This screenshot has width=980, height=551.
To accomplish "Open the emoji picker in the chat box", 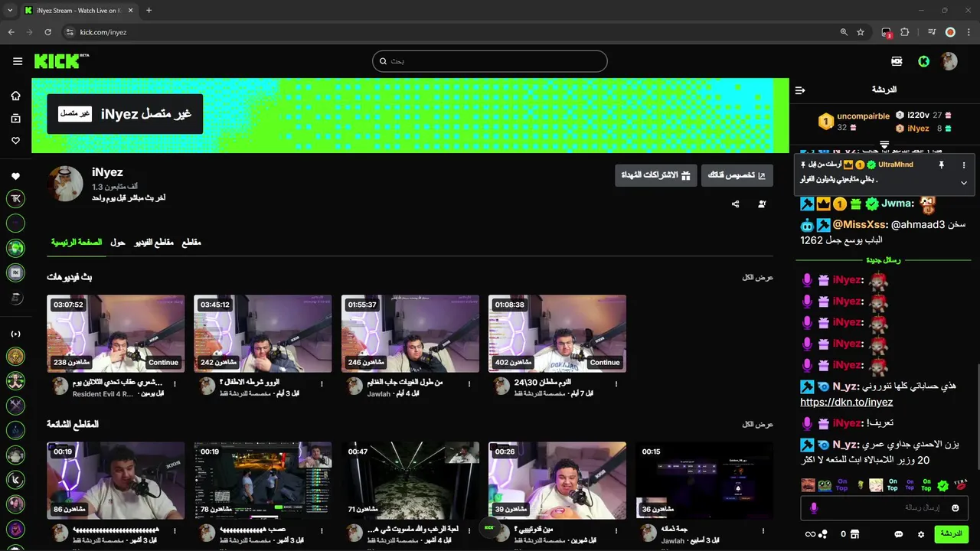I will click(x=955, y=507).
